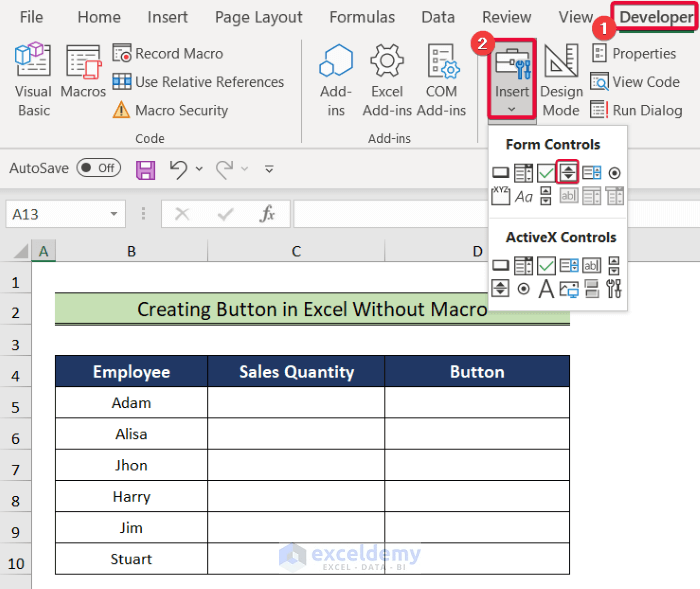Viewport: 700px width, 589px height.
Task: Insert Form Control List Box
Action: (592, 172)
